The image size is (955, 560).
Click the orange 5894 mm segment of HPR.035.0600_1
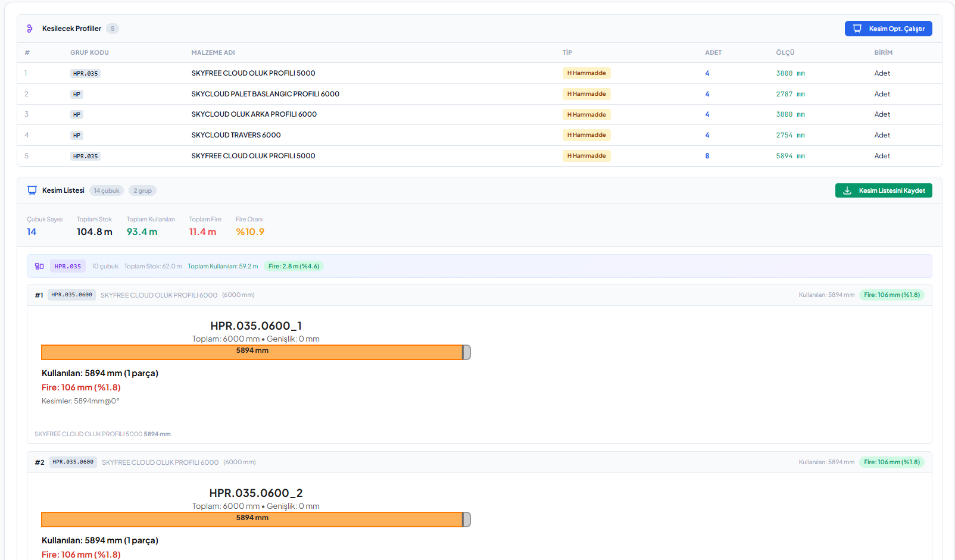[252, 352]
